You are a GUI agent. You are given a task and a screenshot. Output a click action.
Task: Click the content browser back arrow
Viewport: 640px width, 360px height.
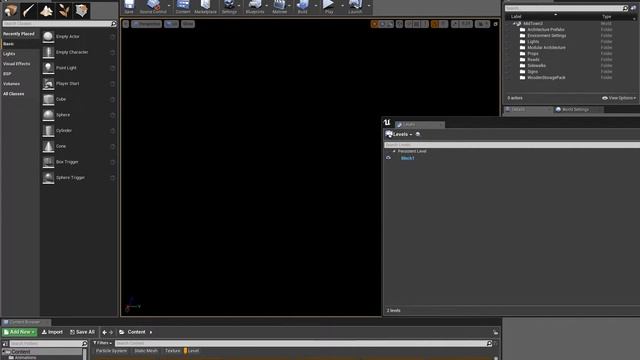pos(104,332)
